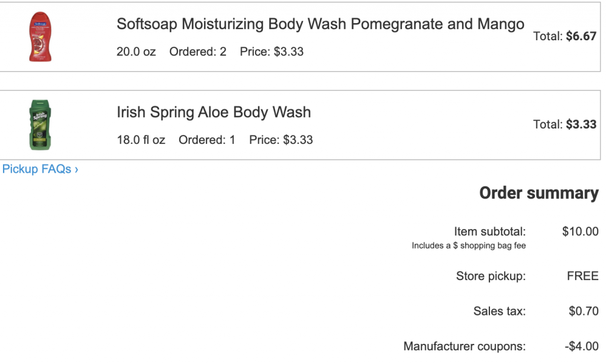Click the Softsoap 'Ordered: 2' quantity text
The image size is (606, 364).
coord(198,51)
